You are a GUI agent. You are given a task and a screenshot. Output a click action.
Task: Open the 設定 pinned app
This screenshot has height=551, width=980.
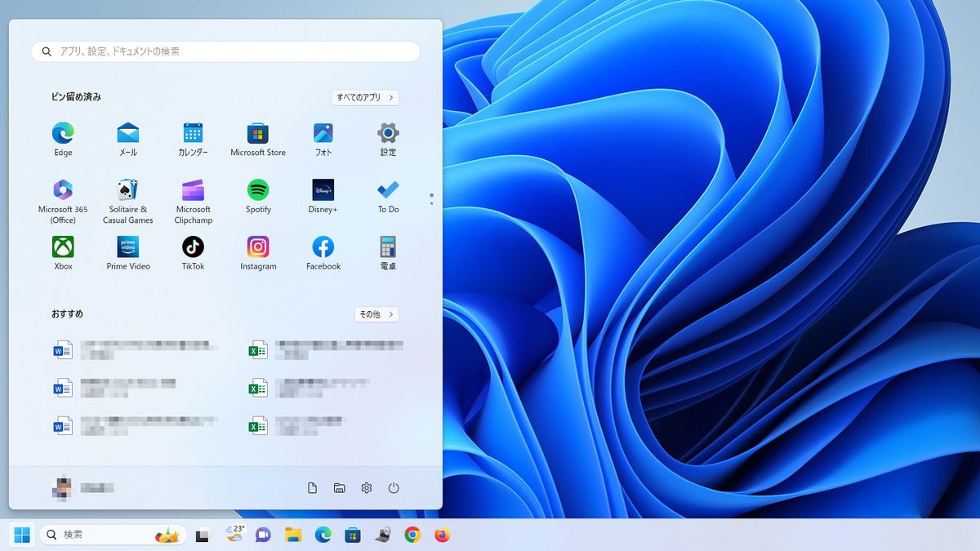(388, 139)
